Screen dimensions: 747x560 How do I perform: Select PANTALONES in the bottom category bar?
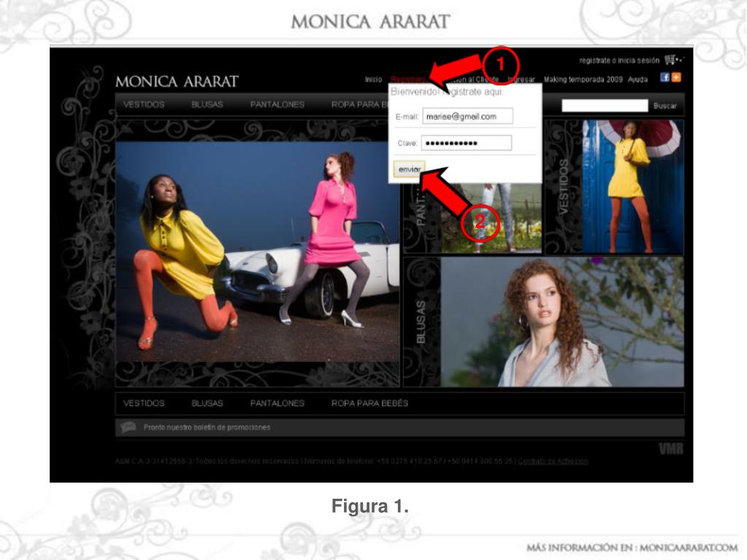pyautogui.click(x=277, y=403)
